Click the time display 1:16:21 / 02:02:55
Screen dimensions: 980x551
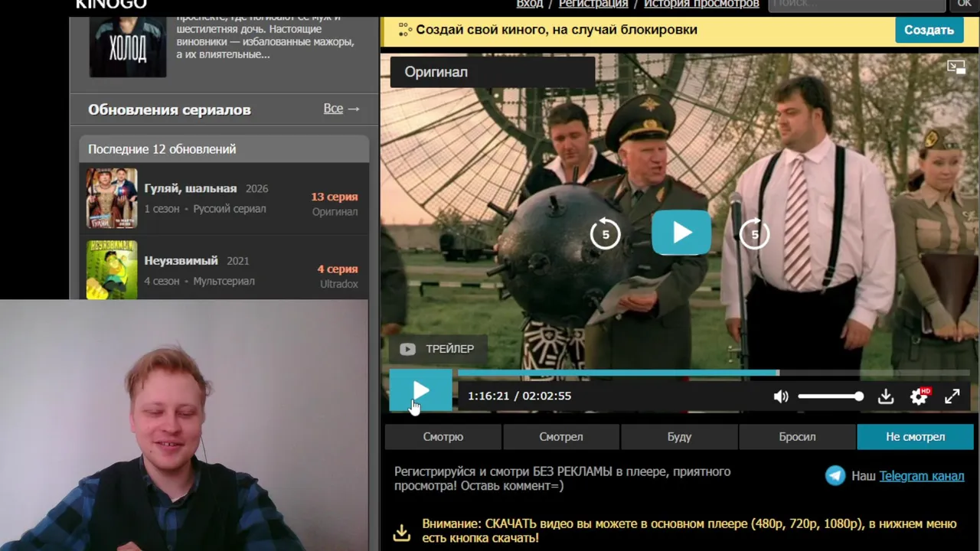[519, 396]
